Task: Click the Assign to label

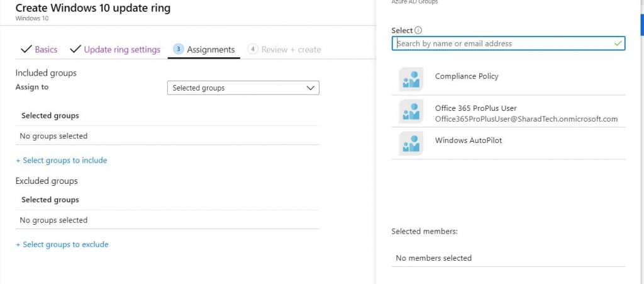Action: click(x=32, y=87)
